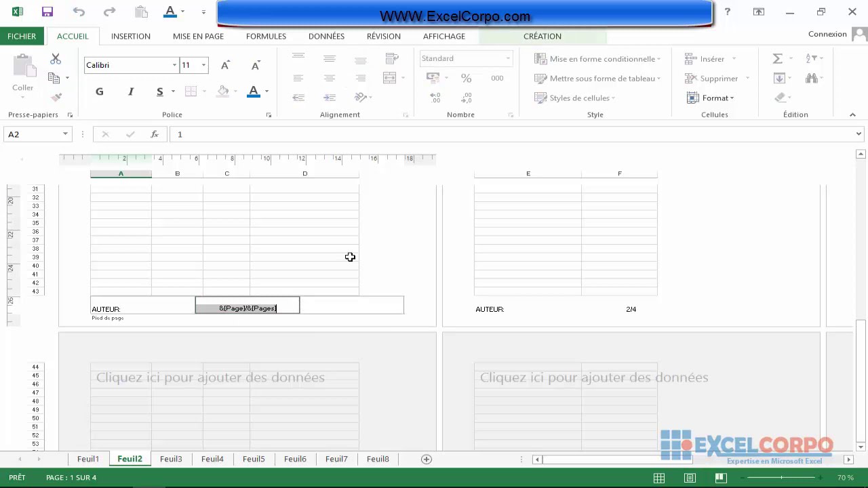The height and width of the screenshot is (488, 868).
Task: Add a new sheet with the plus icon
Action: click(427, 459)
